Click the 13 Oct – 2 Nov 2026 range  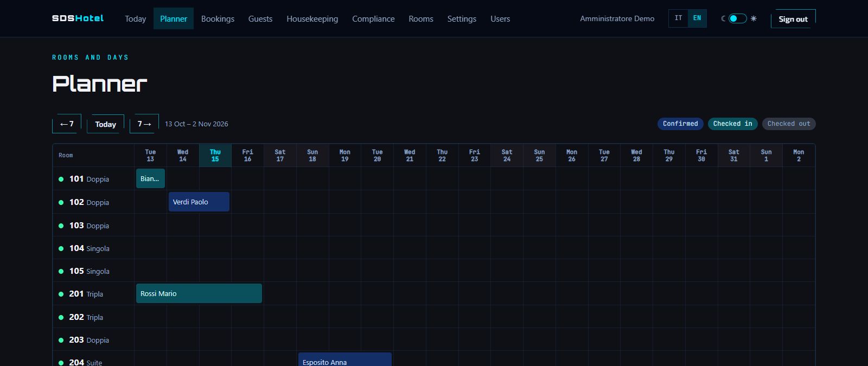click(196, 124)
